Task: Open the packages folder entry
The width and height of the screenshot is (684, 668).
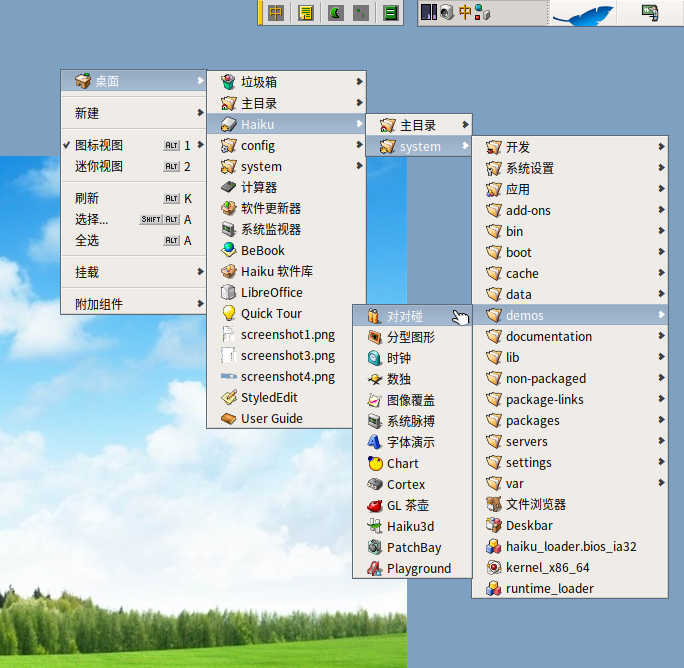Action: point(570,420)
